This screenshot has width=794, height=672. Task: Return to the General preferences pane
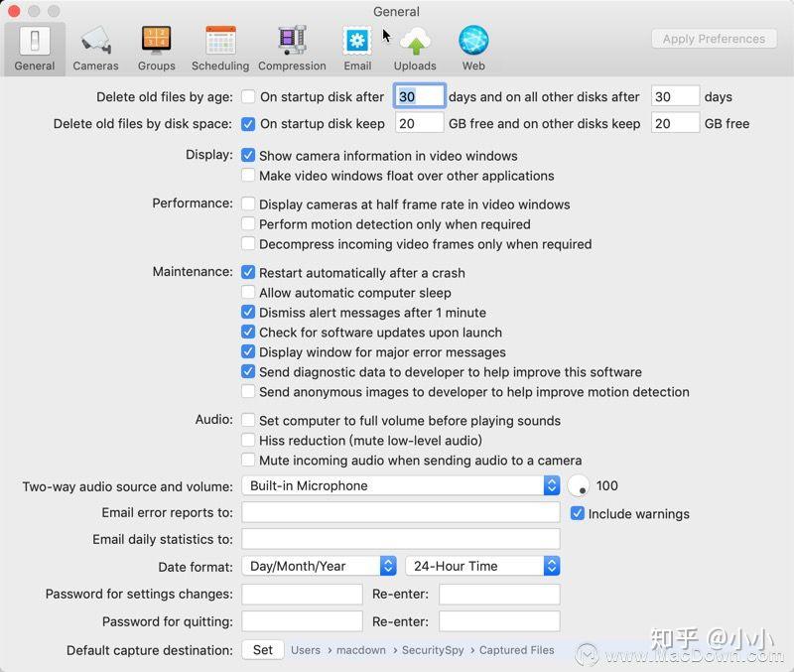[34, 45]
